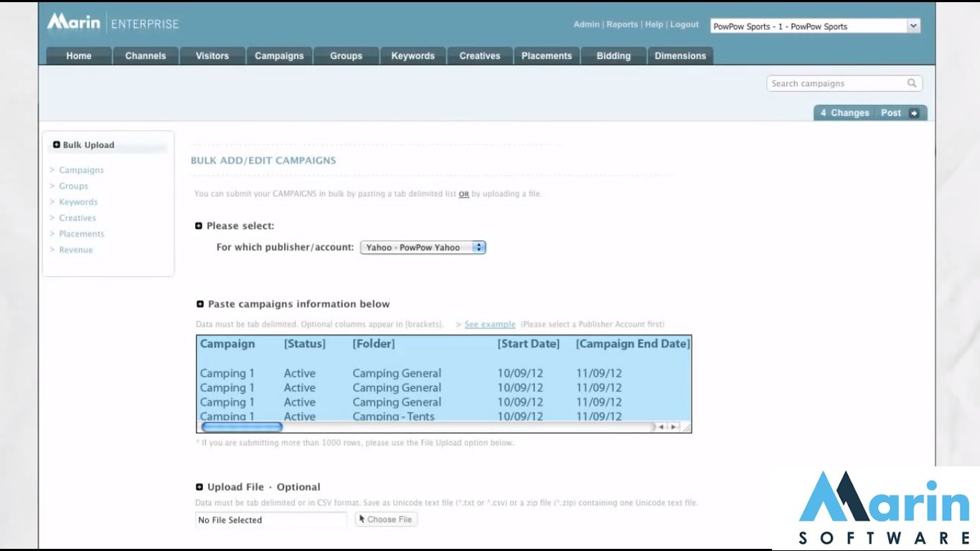Select the Dimensions tab

679,55
